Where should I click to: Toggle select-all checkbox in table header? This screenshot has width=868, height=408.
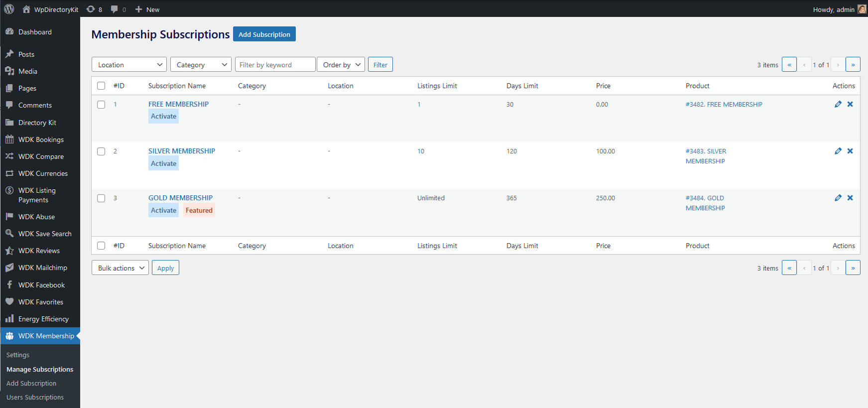coord(101,86)
